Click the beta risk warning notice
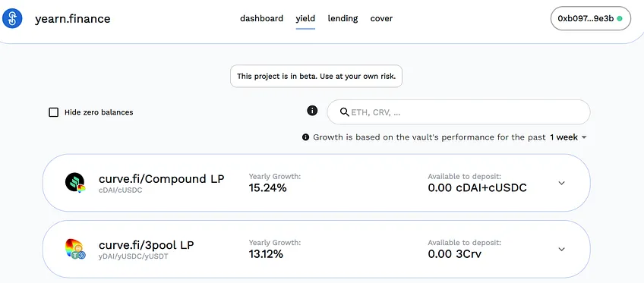644x283 pixels. [x=316, y=77]
